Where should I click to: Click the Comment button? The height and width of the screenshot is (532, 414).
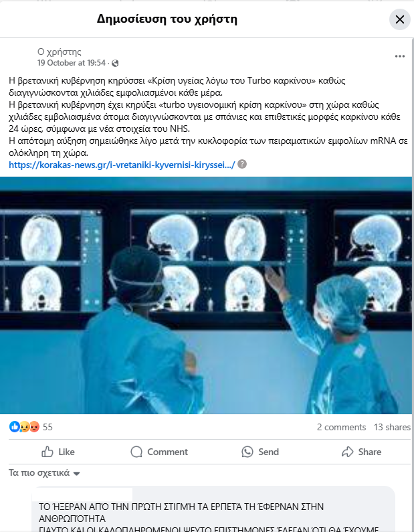(159, 452)
